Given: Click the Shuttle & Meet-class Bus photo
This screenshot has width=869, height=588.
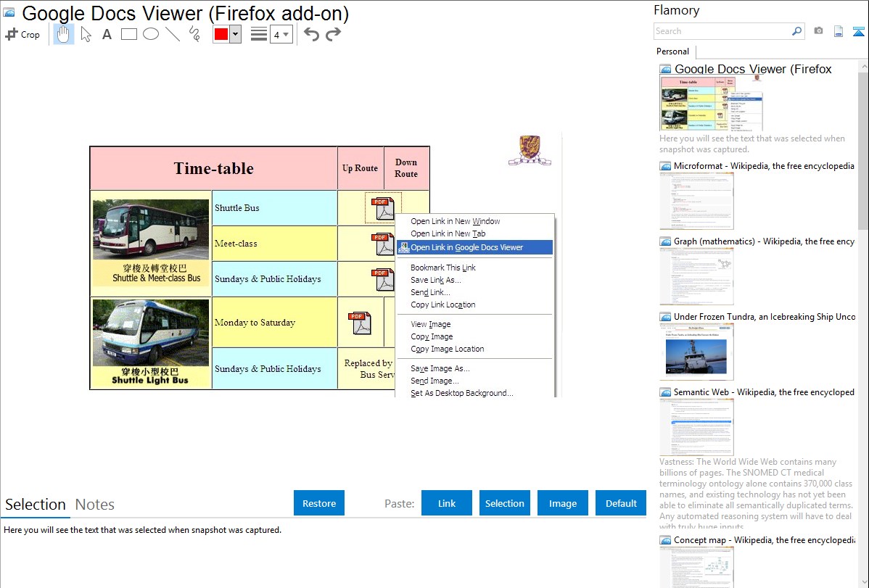Looking at the screenshot, I should 151,229.
